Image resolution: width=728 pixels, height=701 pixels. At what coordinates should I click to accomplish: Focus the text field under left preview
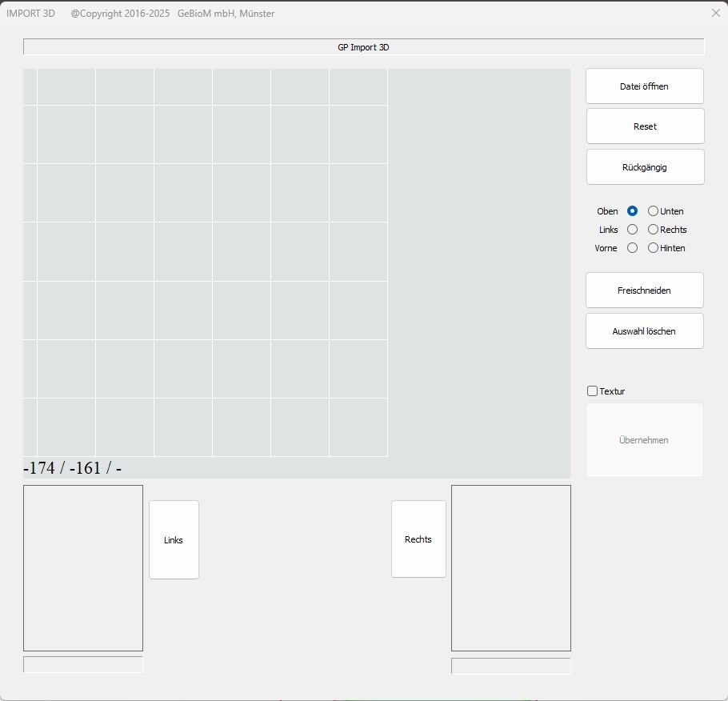pos(83,665)
